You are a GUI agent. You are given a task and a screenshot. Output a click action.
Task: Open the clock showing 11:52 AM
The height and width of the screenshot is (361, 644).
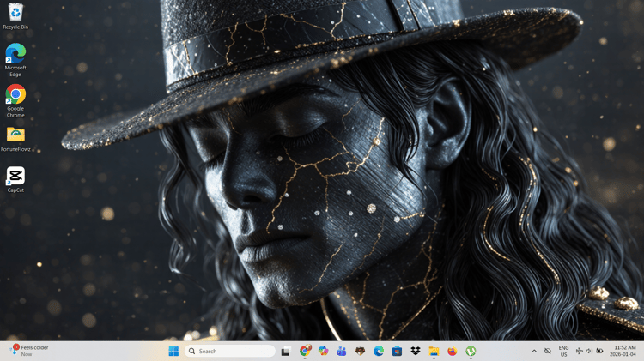point(623,352)
